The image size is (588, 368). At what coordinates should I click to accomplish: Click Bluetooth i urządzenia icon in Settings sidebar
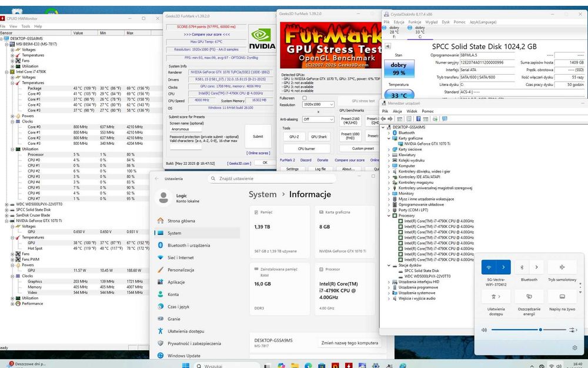(161, 245)
